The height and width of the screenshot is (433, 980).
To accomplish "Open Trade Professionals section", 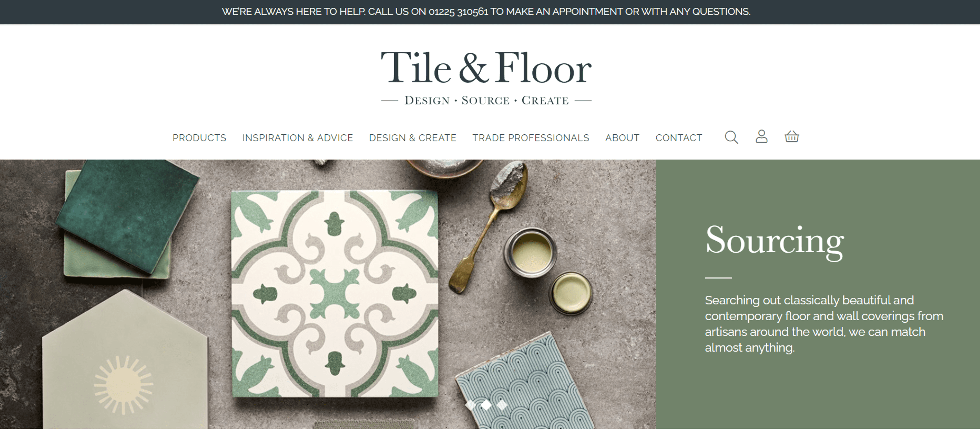I will point(531,138).
